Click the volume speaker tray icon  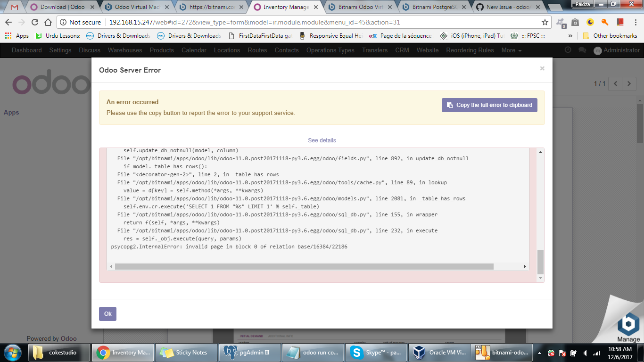click(x=585, y=353)
